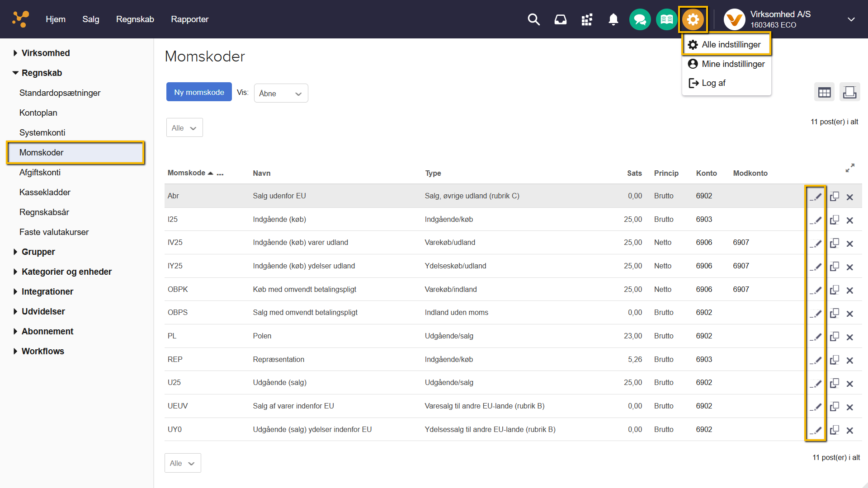Click the notifications bell icon
The height and width of the screenshot is (488, 868).
613,19
